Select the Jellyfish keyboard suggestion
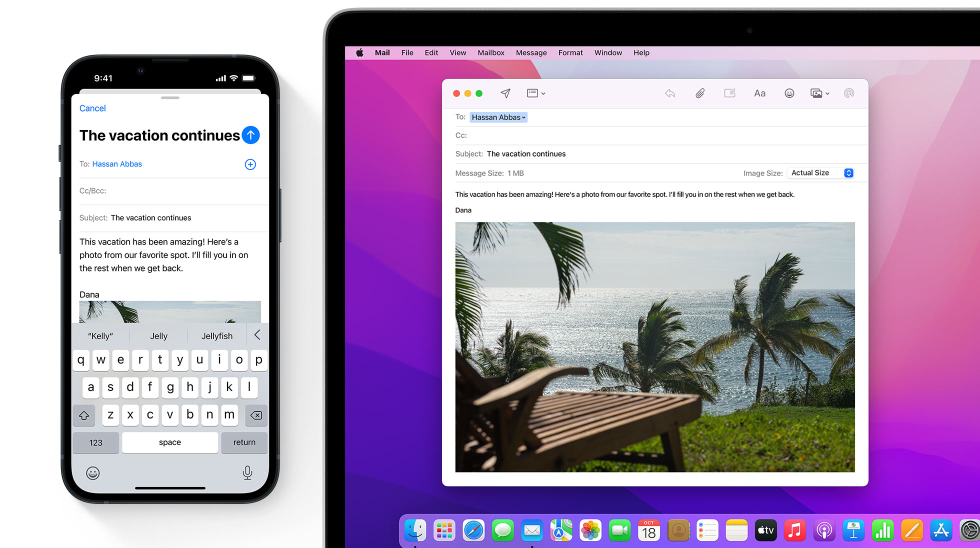980x548 pixels. pyautogui.click(x=216, y=336)
